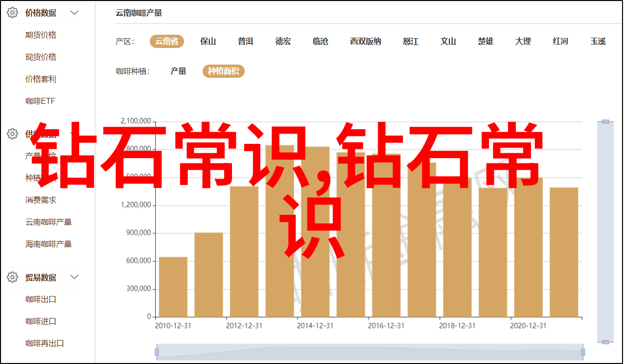The image size is (624, 364).
Task: Collapse the 贸易数据 section chevron
Action: [x=74, y=277]
